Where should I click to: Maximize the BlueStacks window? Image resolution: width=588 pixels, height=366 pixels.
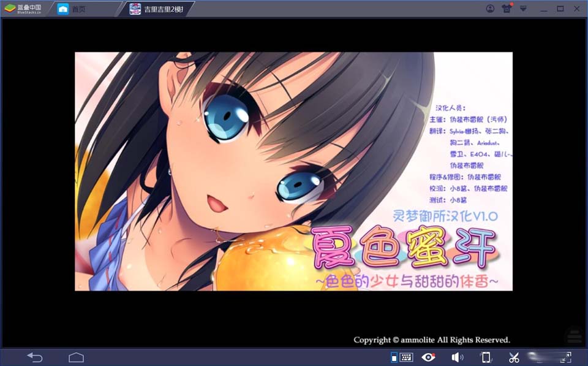[x=560, y=9]
